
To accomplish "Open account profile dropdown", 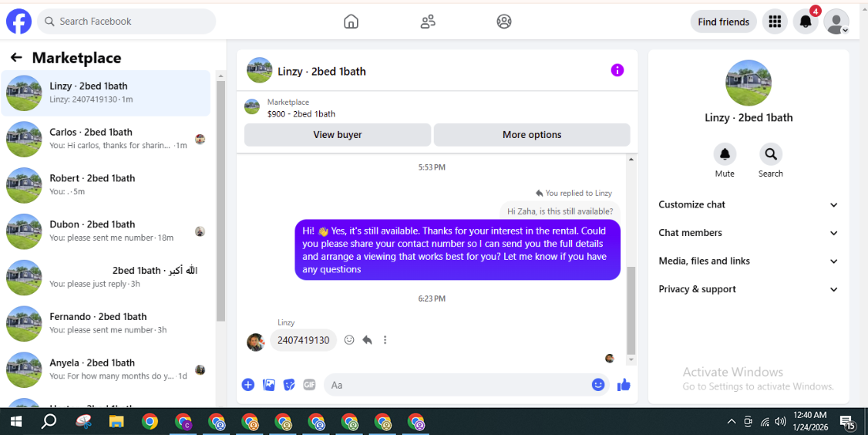I will [836, 22].
